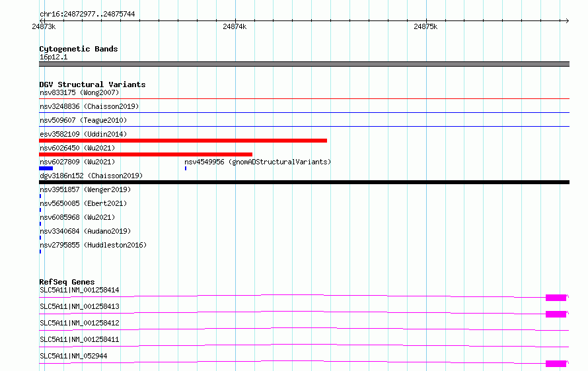Viewport: 588px width, 371px height.
Task: Open variant dgv3186n152 (Chaisson2019) label
Action: [91, 176]
